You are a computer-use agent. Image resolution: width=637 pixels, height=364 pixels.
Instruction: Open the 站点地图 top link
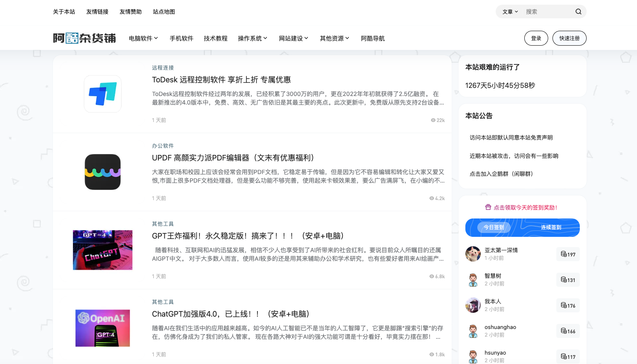(x=164, y=12)
